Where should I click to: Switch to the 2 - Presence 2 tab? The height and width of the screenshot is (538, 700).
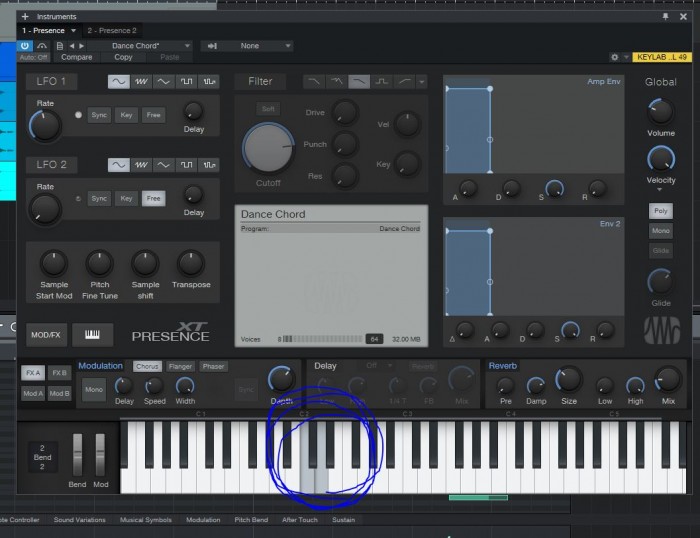[112, 30]
